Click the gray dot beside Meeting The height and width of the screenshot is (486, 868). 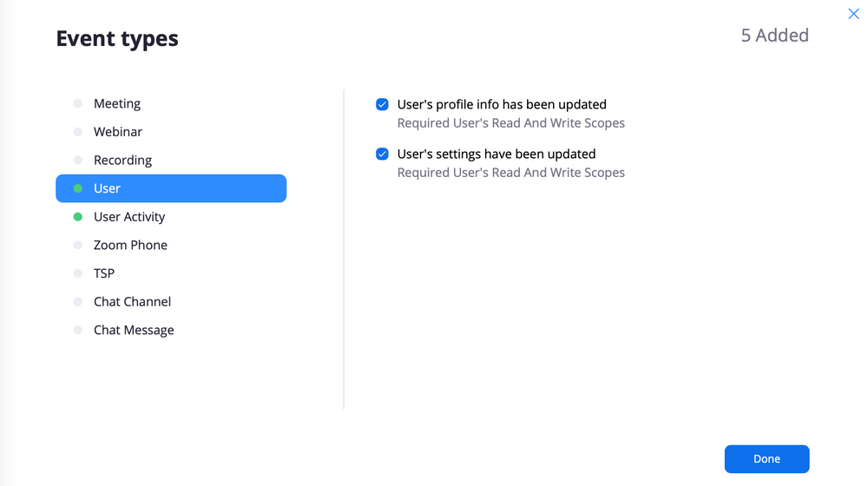[x=78, y=103]
